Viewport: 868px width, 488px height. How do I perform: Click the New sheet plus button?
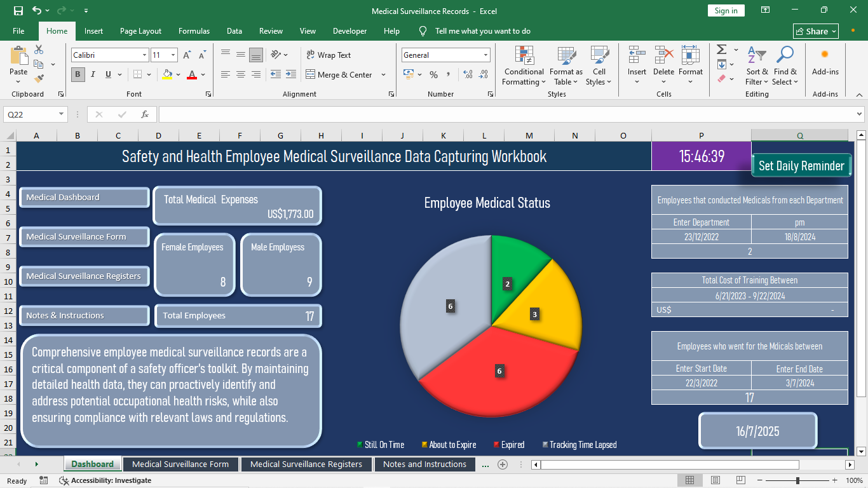click(503, 464)
